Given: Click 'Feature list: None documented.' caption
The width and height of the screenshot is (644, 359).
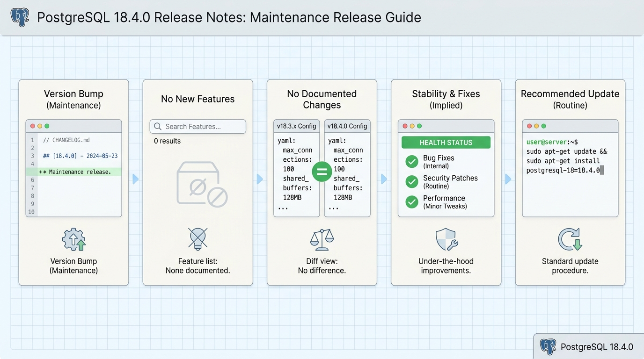Looking at the screenshot, I should pyautogui.click(x=198, y=266).
